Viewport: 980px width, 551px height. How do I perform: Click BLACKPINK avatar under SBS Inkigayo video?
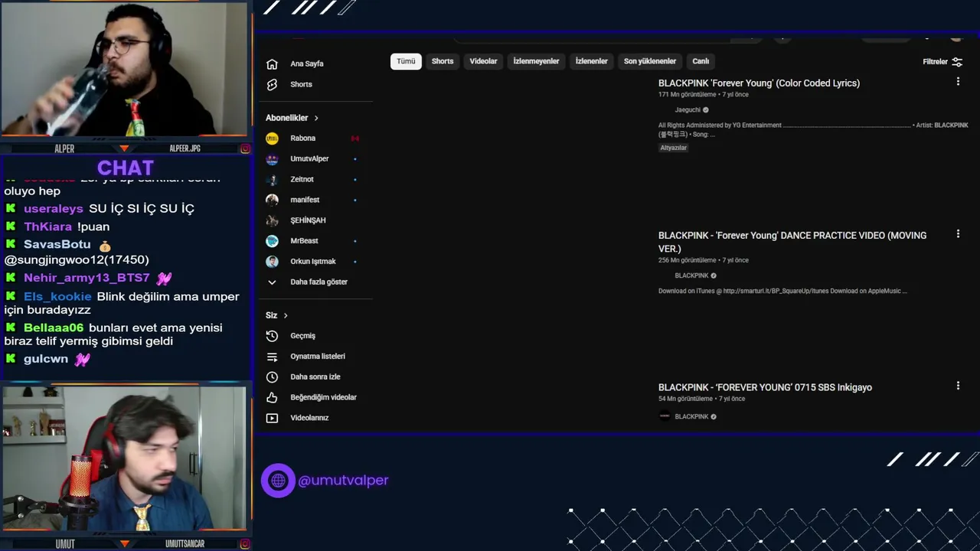pyautogui.click(x=665, y=416)
